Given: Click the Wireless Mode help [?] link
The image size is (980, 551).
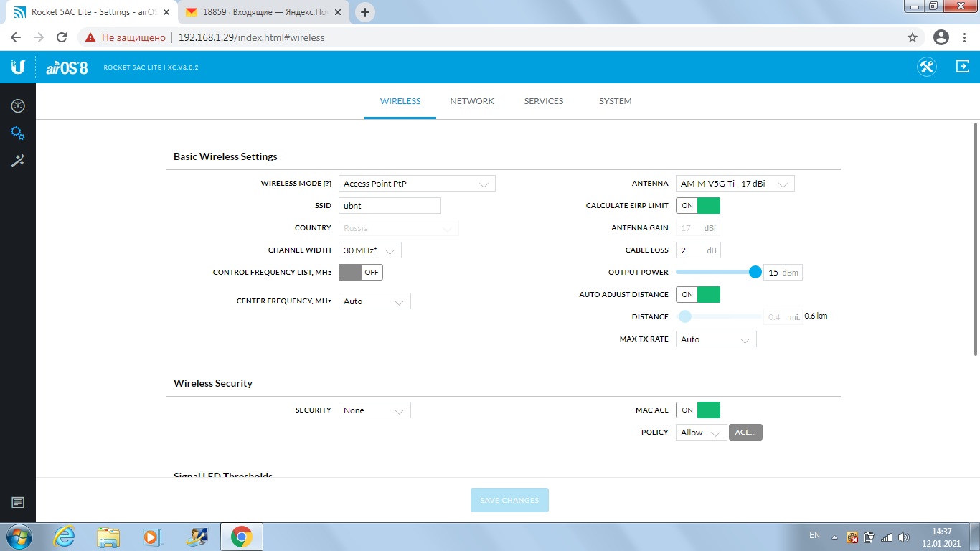Looking at the screenshot, I should [x=327, y=184].
